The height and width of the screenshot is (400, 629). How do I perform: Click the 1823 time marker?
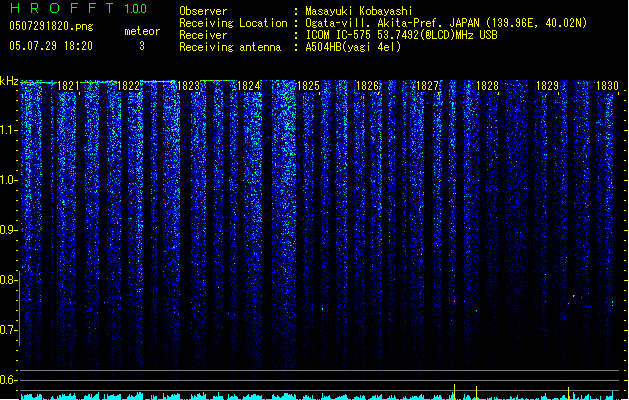(188, 86)
